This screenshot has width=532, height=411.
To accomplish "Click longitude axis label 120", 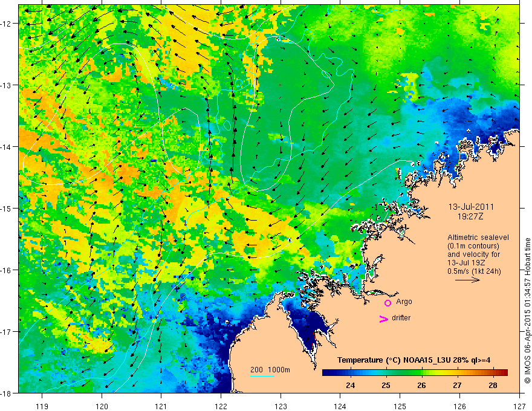I will click(102, 407).
